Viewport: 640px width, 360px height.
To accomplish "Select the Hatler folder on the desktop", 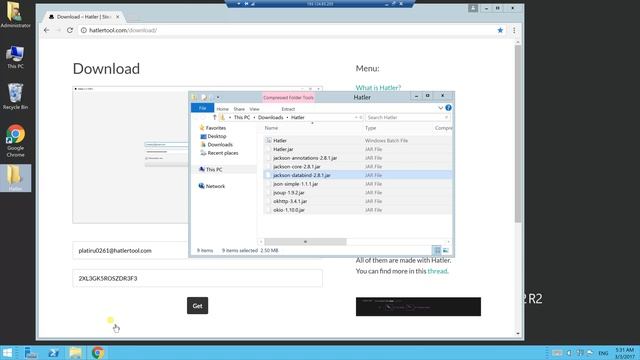I will point(15,178).
